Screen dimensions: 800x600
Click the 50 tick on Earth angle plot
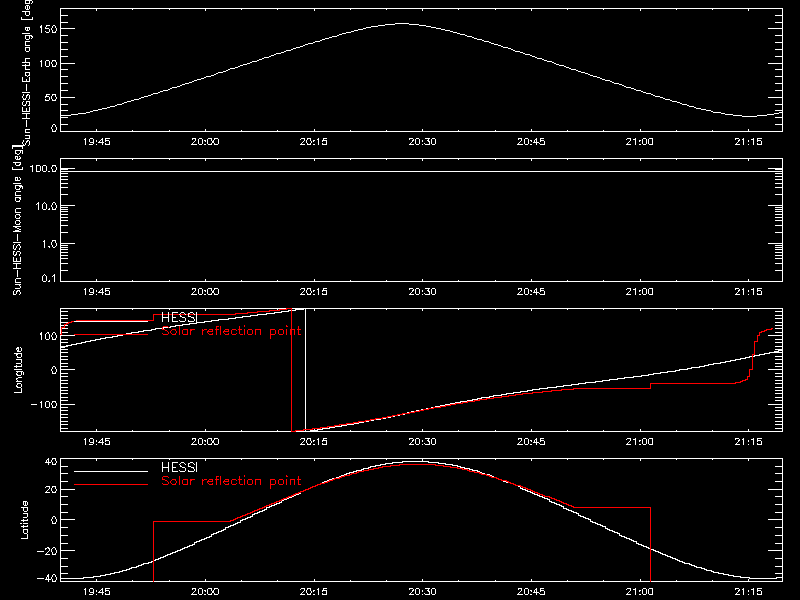tap(51, 97)
